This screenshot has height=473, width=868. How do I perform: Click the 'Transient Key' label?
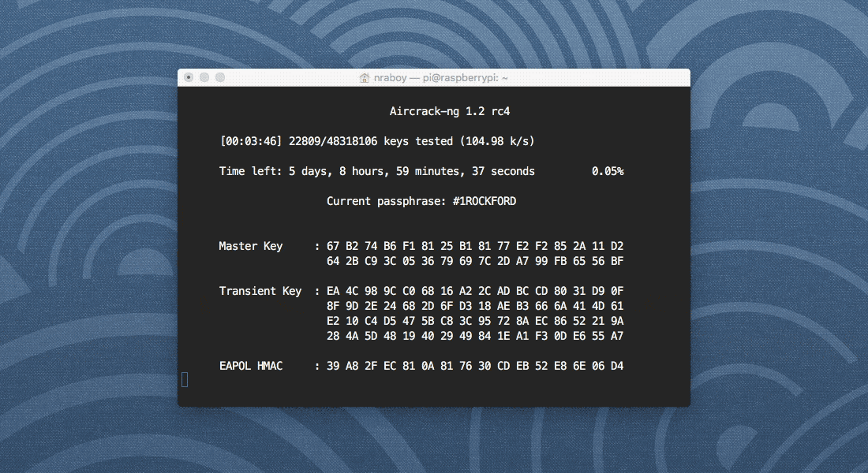coord(260,291)
